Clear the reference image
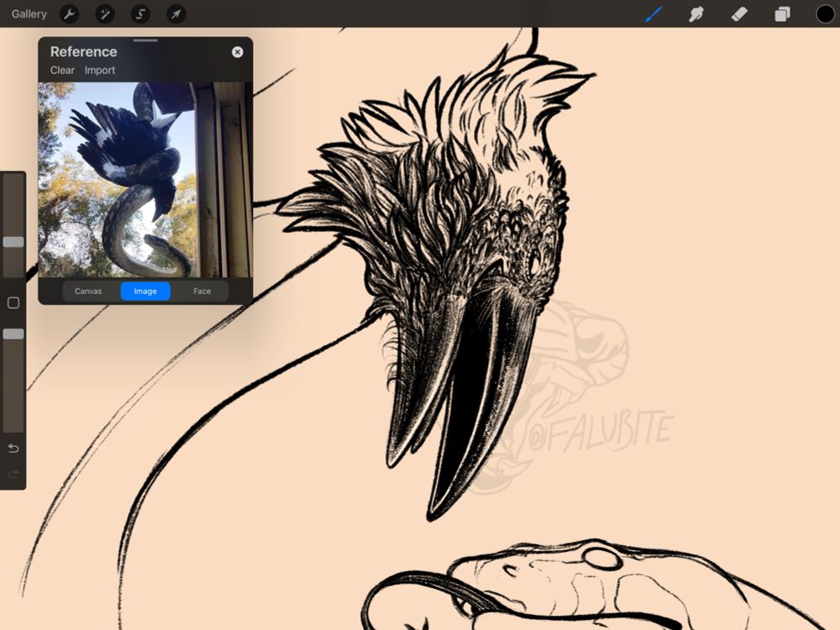The height and width of the screenshot is (630, 840). coord(62,71)
